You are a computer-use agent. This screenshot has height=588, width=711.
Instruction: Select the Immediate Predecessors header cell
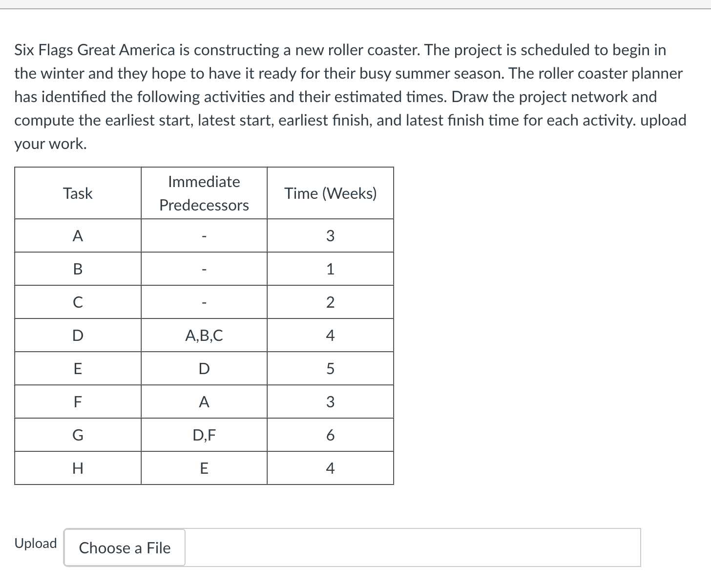(x=204, y=193)
